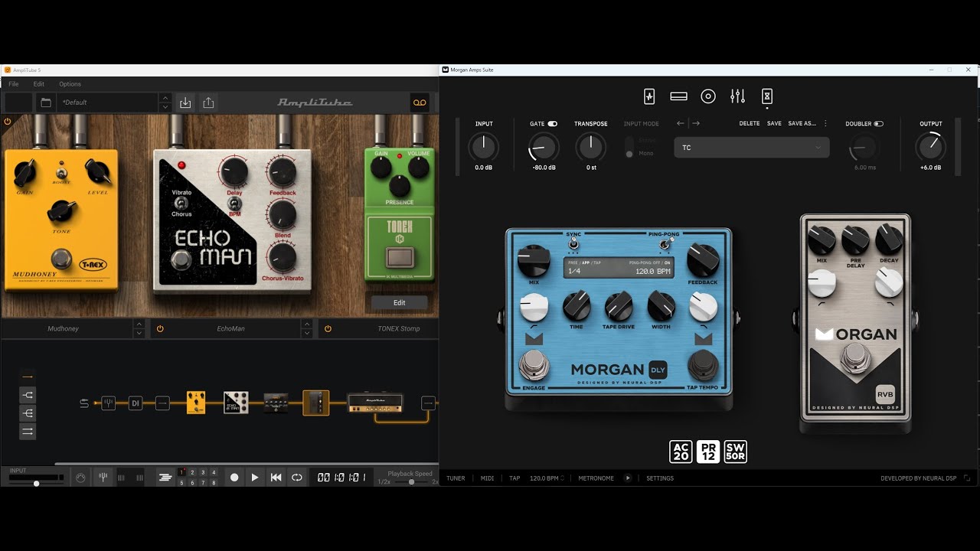Select the SW 50R amp tab
The image size is (980, 551).
point(735,452)
